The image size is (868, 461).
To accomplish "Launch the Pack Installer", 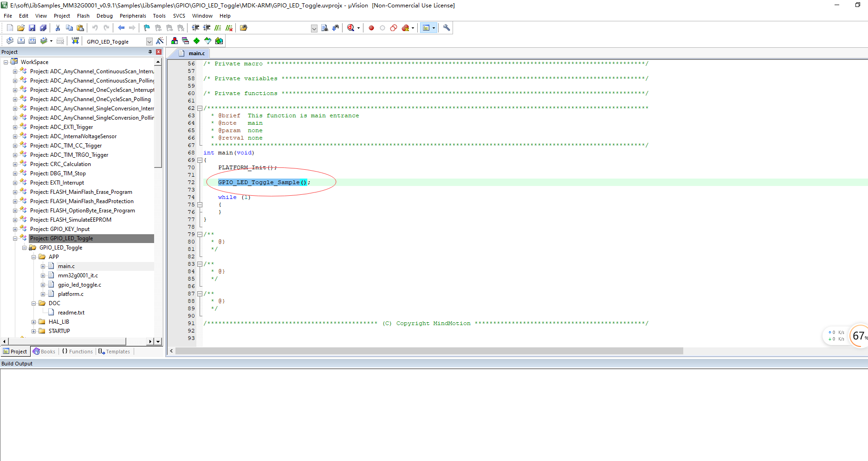I will (219, 41).
